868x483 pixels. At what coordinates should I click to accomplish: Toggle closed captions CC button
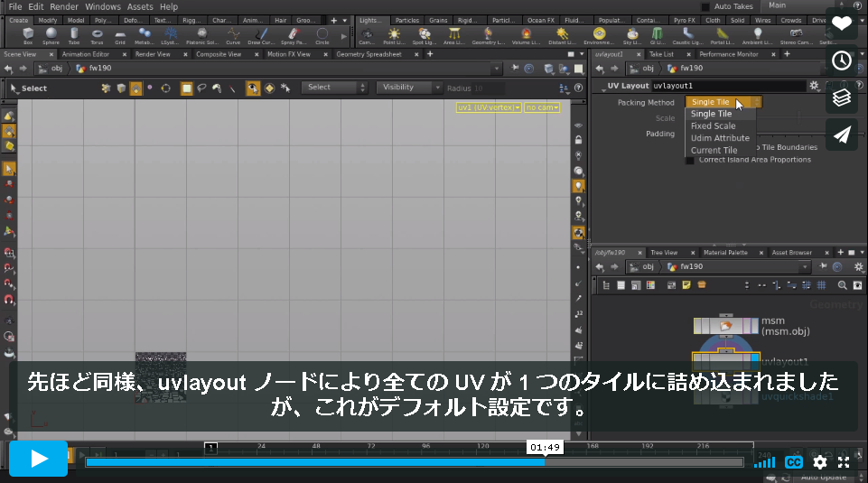(794, 462)
